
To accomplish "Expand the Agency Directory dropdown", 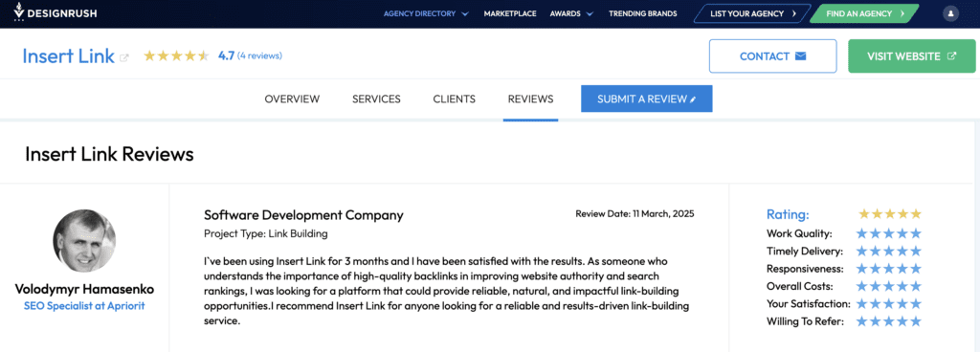I will coord(426,13).
